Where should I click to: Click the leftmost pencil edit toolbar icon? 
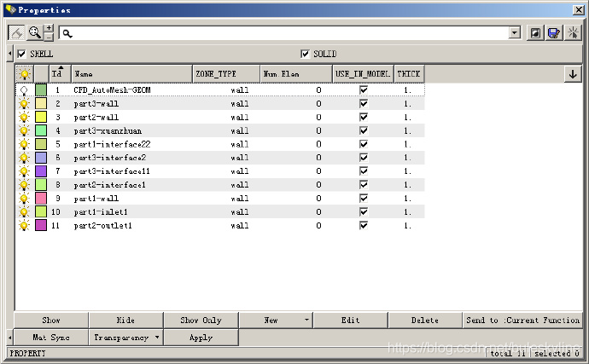coord(16,32)
